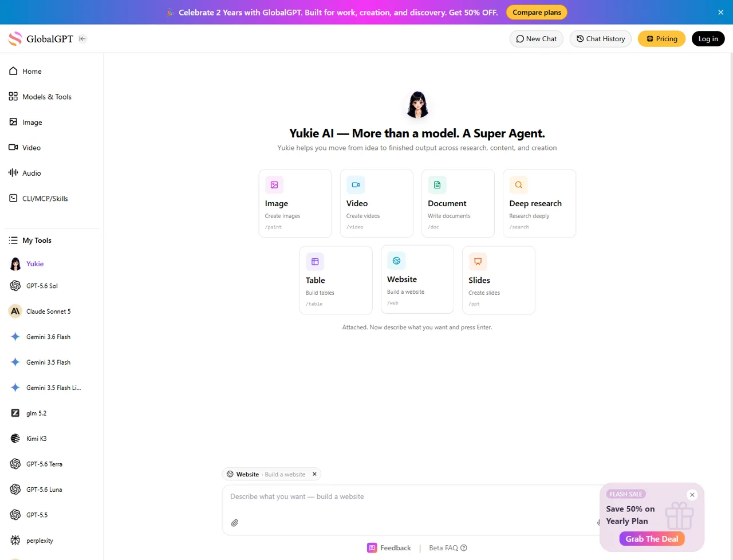
Task: Click the Grab The Deal button
Action: 652,539
